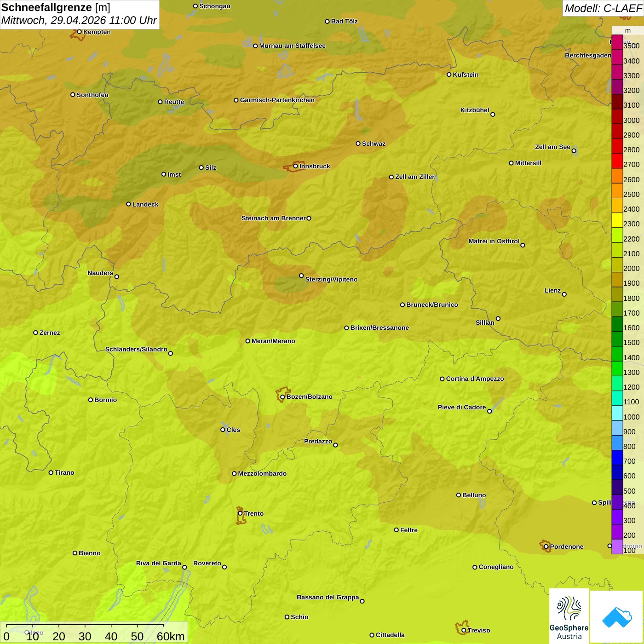Click the Kempten city marker dot
This screenshot has width=644, height=644.
tap(79, 32)
